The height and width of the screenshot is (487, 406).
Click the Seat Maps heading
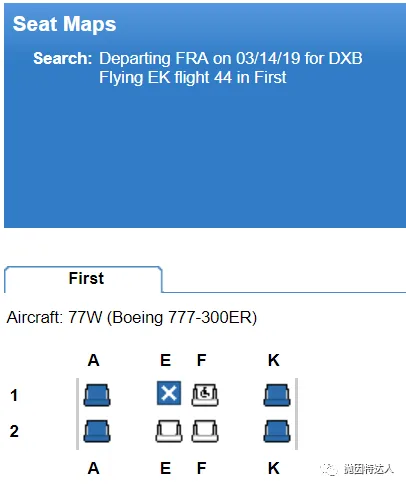tap(64, 24)
